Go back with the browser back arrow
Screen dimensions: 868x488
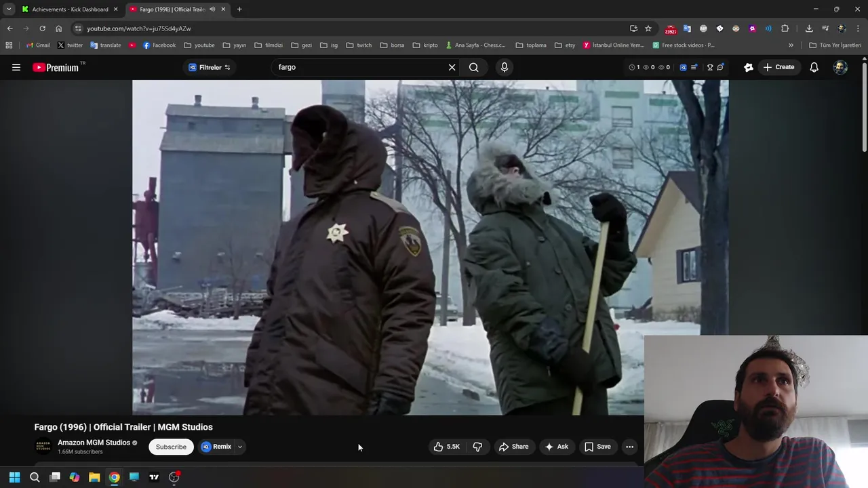9,28
